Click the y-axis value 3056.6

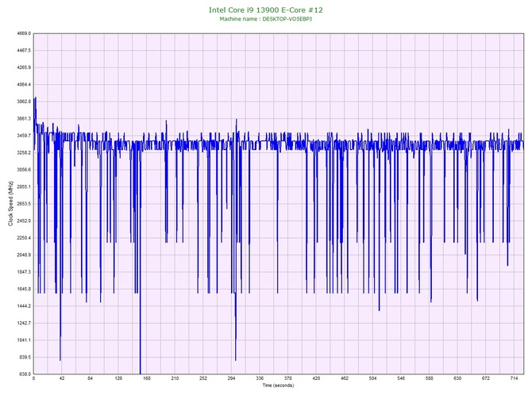click(24, 170)
